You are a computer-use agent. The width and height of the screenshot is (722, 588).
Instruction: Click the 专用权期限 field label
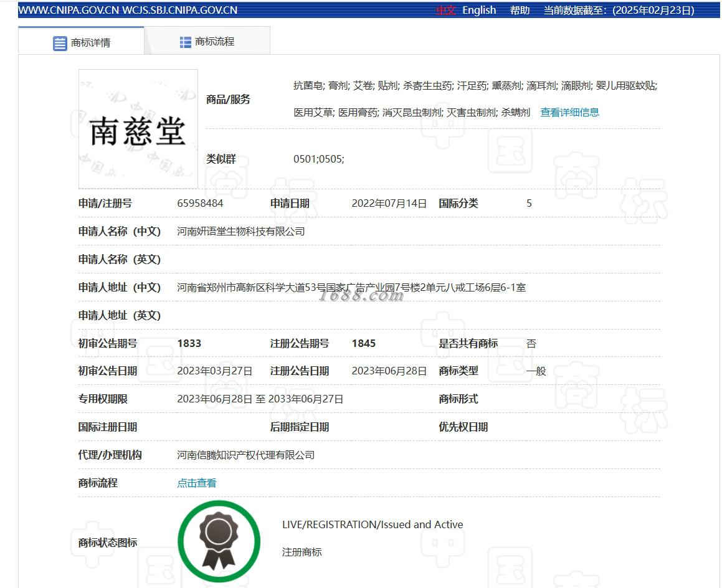tap(103, 399)
